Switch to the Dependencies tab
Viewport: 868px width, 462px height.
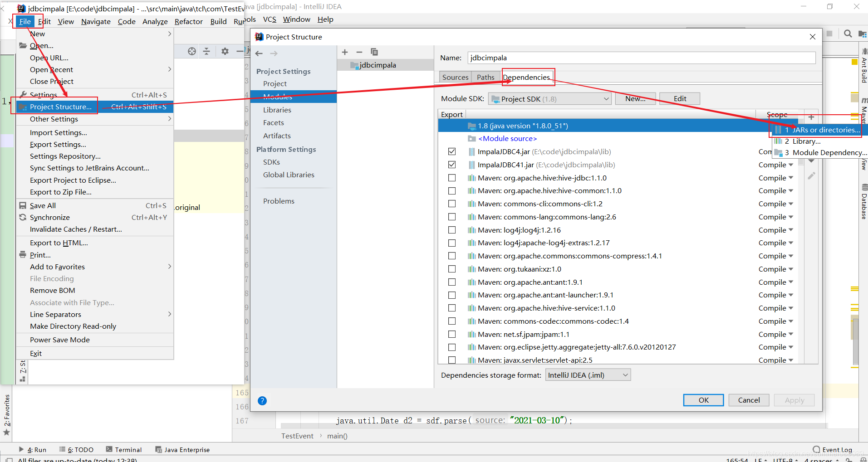point(527,77)
